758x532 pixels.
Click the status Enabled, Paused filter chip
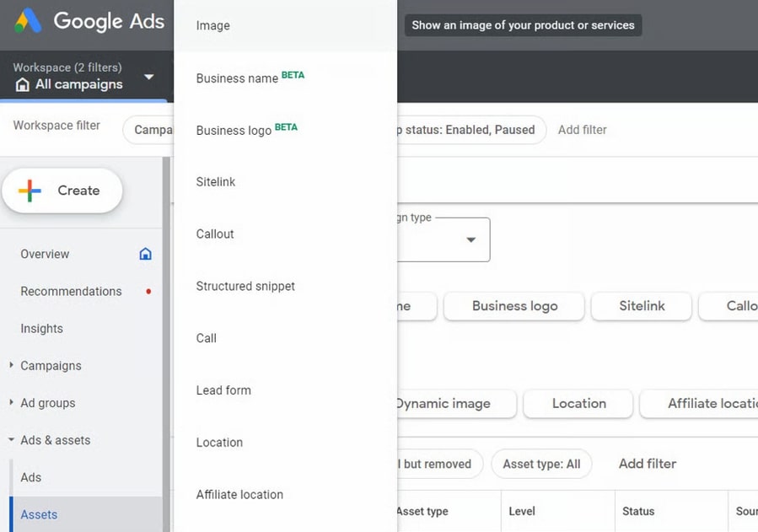click(471, 130)
